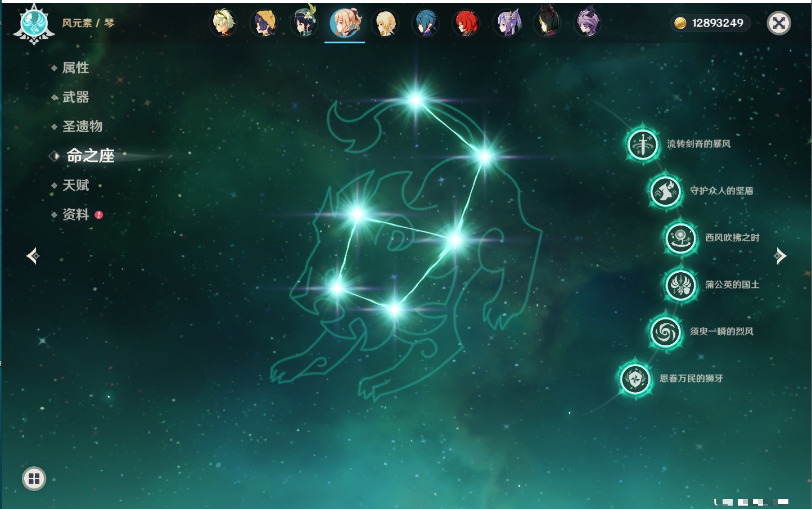The image size is (812, 509).
Task: Open the 属性 attributes menu
Action: (75, 68)
